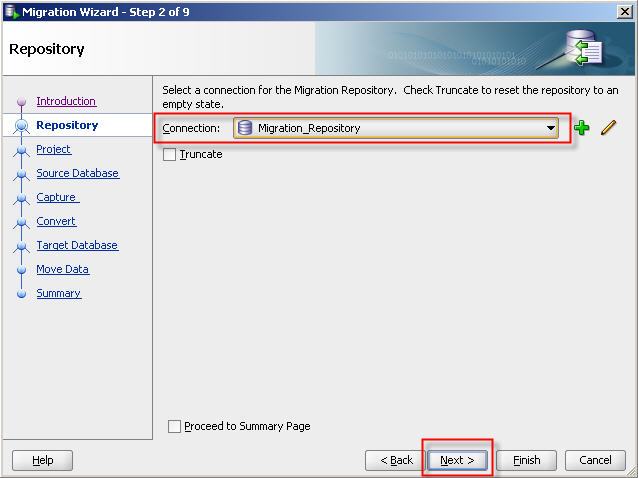The height and width of the screenshot is (478, 638).
Task: Open the Summary step
Action: pyautogui.click(x=59, y=293)
